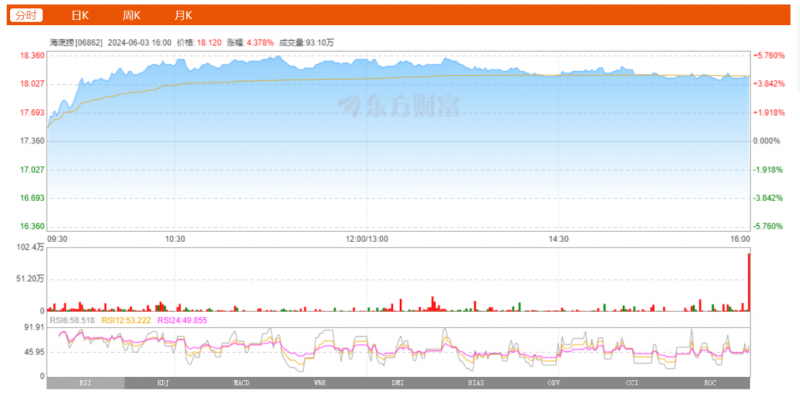The width and height of the screenshot is (800, 397).
Task: Display the CCI indicator
Action: tap(632, 383)
